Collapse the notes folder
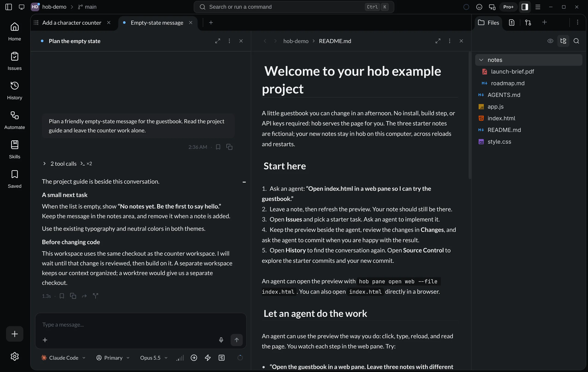588x372 pixels. pos(529,60)
